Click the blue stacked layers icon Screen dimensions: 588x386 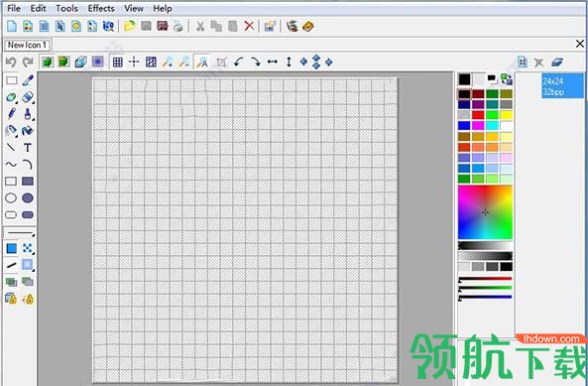[x=557, y=62]
